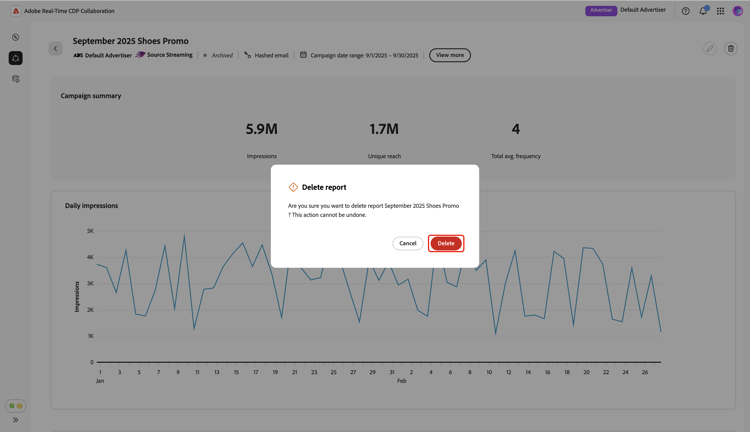Click the Daily impressions heading
Image resolution: width=750 pixels, height=432 pixels.
tap(91, 206)
